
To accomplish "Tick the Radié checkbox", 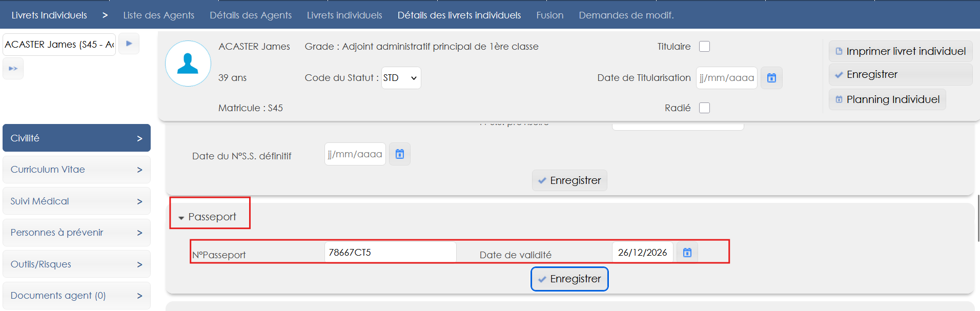I will tap(705, 108).
